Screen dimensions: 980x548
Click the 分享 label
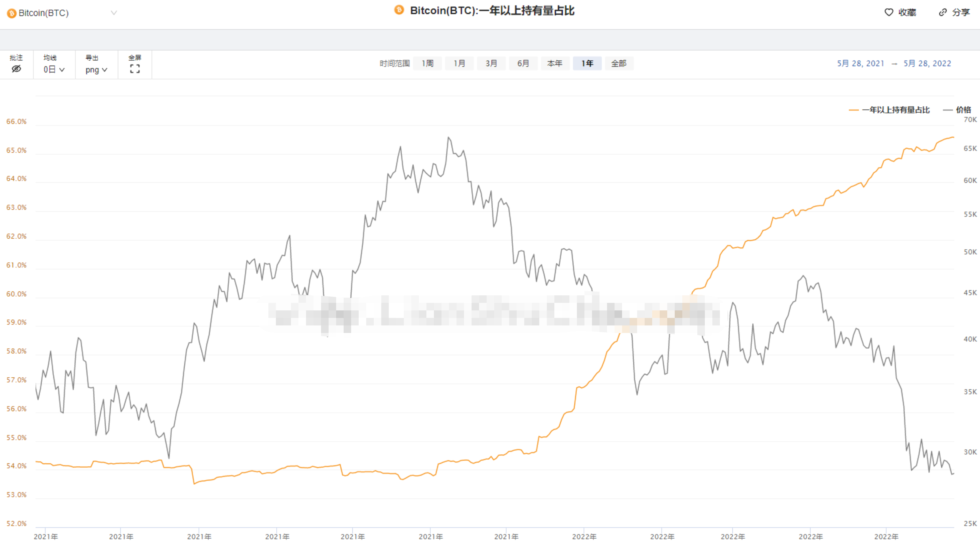pos(961,13)
